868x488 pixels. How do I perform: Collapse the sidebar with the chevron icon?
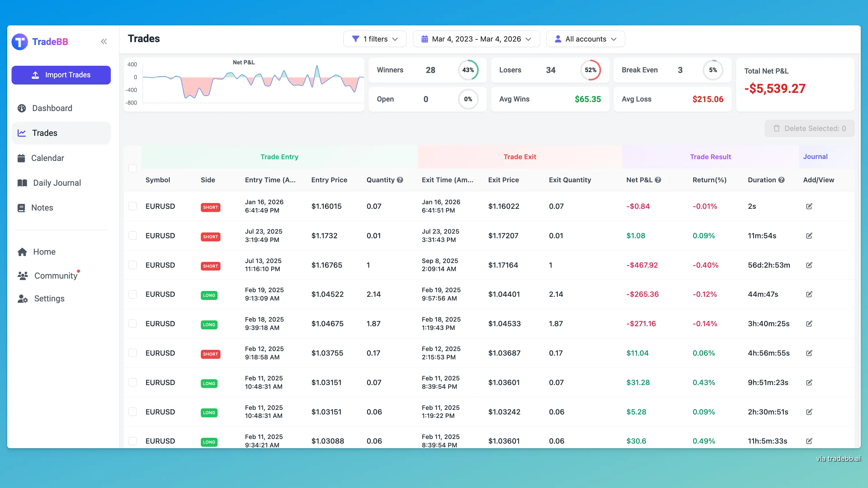(104, 41)
